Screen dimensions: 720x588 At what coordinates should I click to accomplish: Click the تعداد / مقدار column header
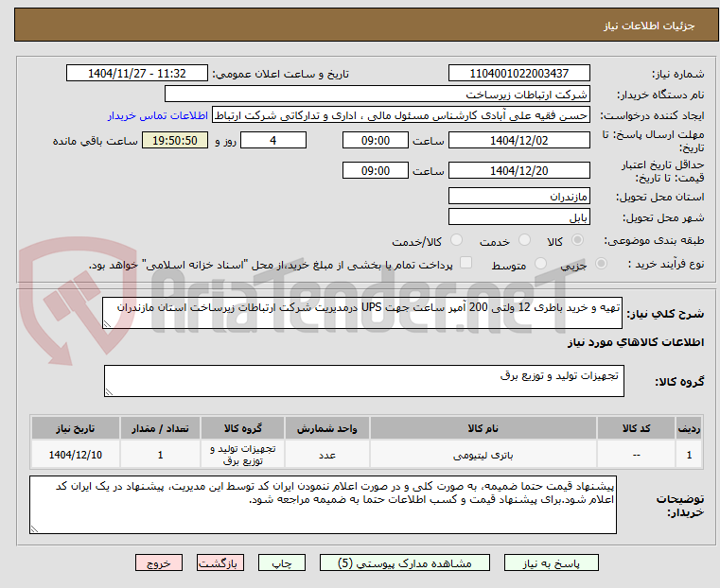click(x=160, y=428)
